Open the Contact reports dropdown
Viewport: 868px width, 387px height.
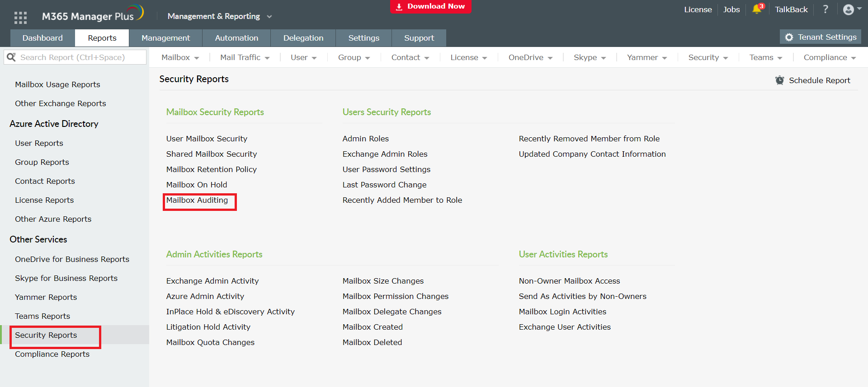(x=410, y=57)
